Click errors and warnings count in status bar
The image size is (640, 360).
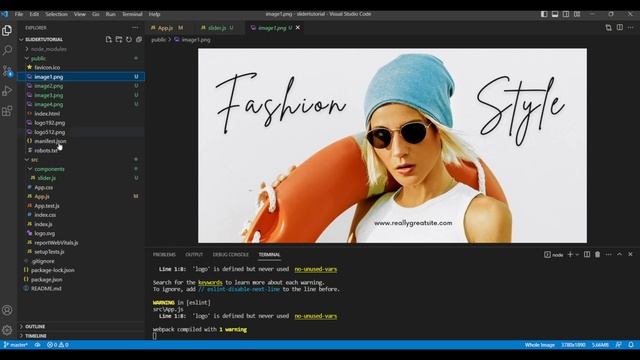click(x=58, y=345)
